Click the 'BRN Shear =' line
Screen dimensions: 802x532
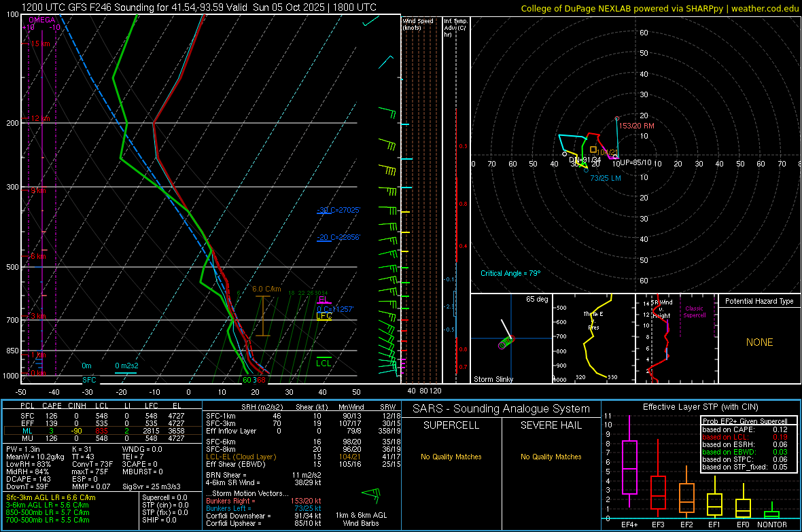[264, 475]
